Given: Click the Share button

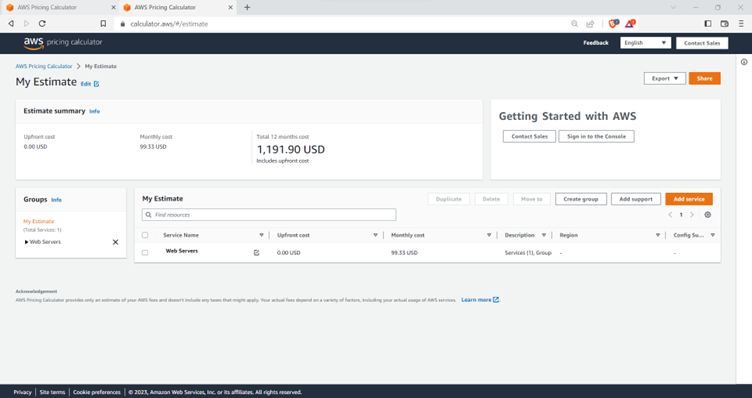Looking at the screenshot, I should coord(705,78).
